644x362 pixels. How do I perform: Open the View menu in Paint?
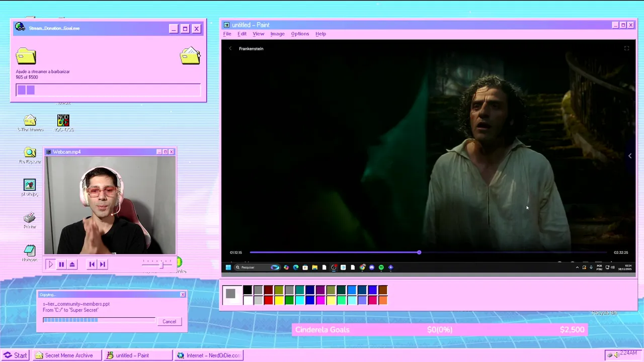pyautogui.click(x=258, y=34)
